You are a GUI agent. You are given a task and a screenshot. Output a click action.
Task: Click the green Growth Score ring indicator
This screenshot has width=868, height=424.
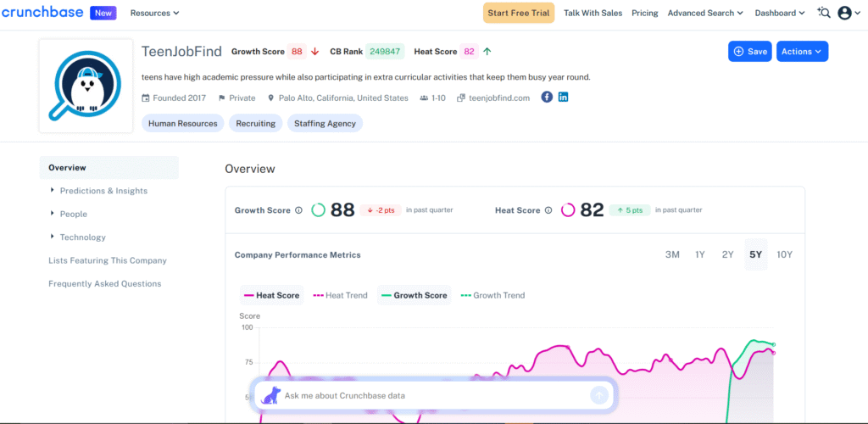click(318, 210)
